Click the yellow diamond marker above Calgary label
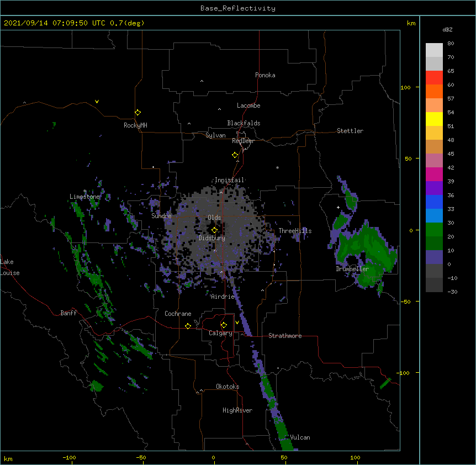Viewport: 476px width, 465px height. [224, 325]
